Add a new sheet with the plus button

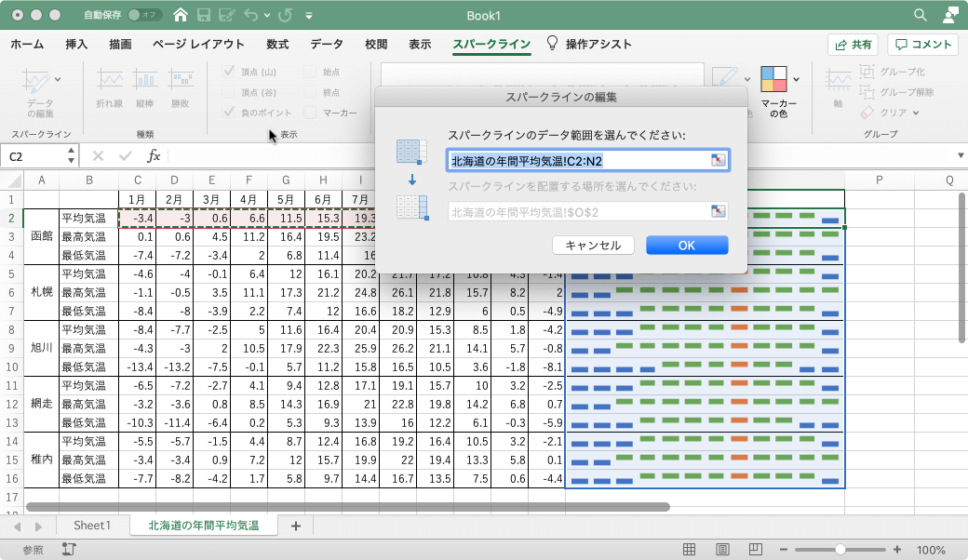(296, 526)
